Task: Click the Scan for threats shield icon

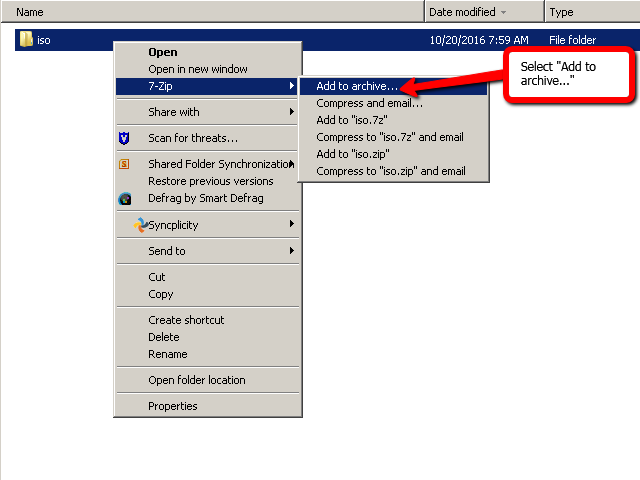Action: (124, 138)
